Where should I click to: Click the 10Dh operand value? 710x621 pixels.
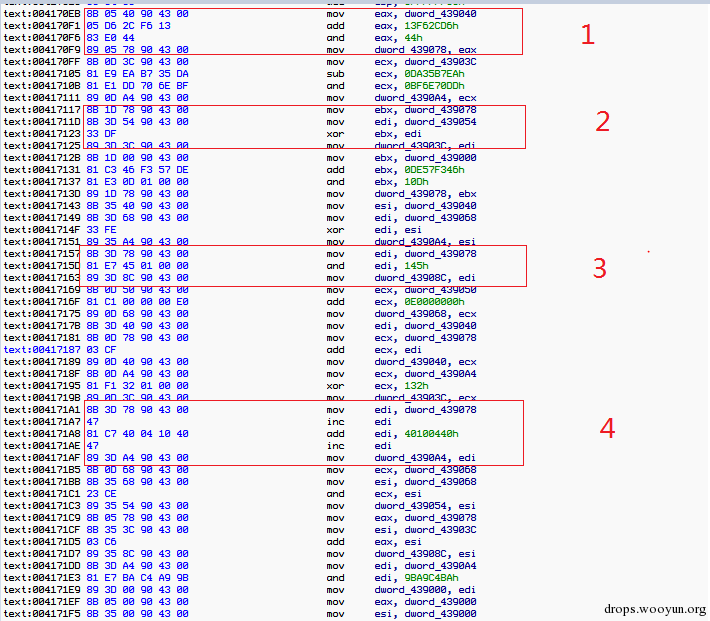pos(416,182)
